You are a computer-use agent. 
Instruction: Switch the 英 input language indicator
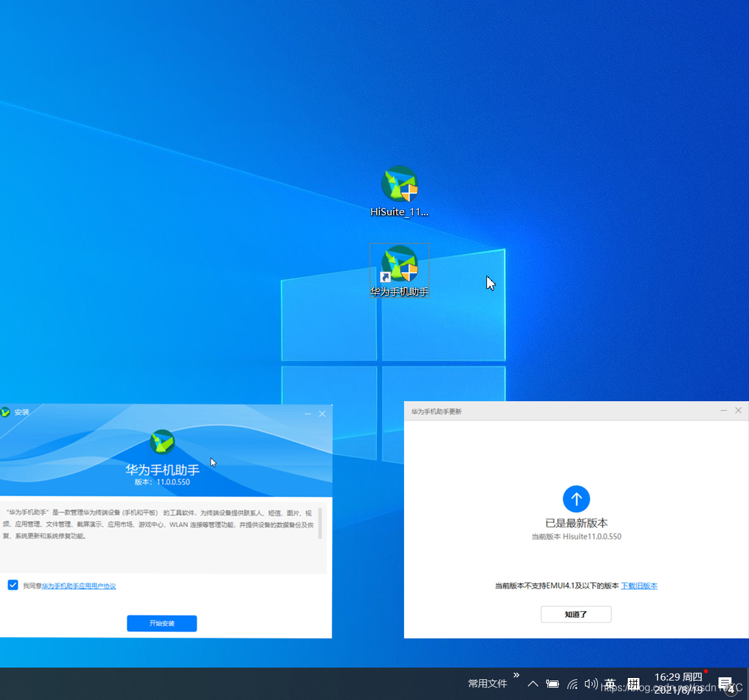(x=610, y=684)
